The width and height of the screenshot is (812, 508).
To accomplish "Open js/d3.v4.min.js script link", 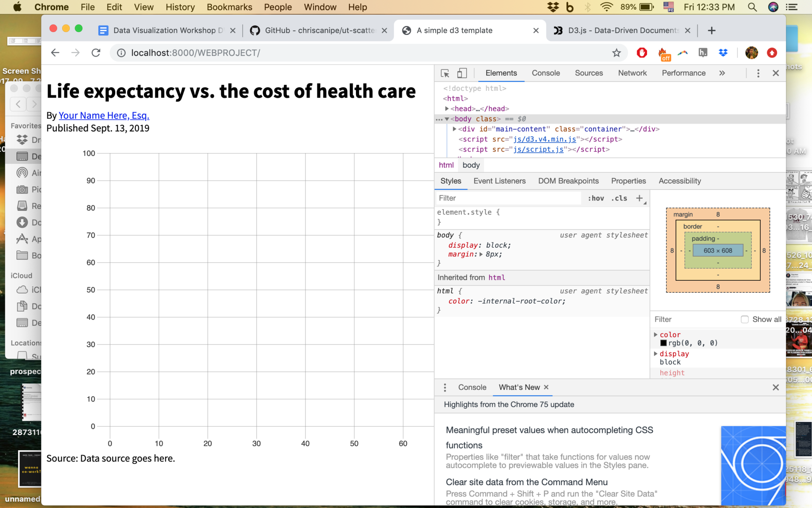I will [x=545, y=139].
